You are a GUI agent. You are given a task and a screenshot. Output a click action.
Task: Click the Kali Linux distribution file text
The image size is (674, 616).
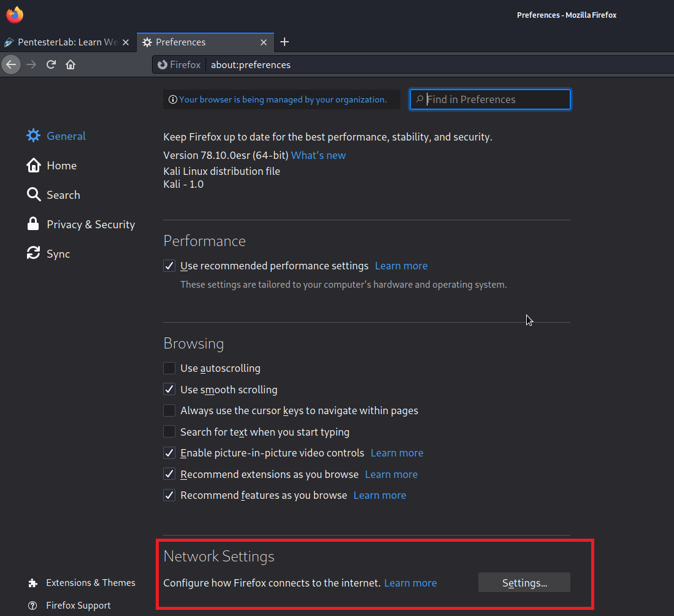[x=222, y=171]
